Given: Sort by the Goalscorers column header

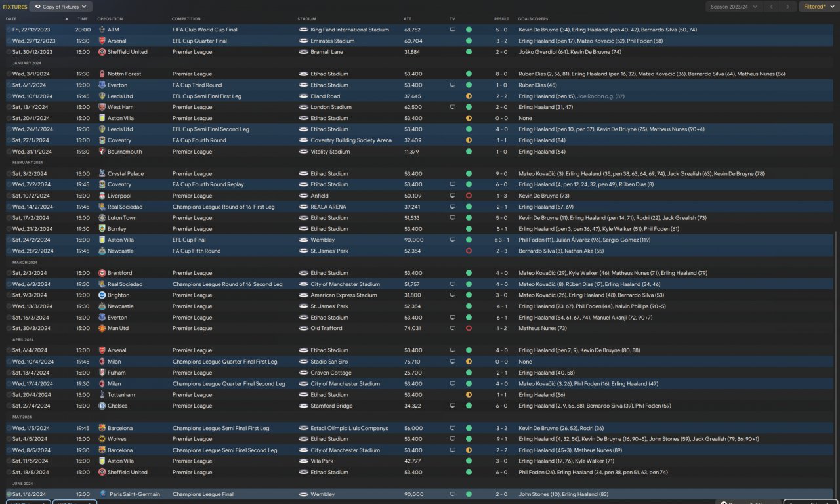Looking at the screenshot, I should (x=533, y=19).
